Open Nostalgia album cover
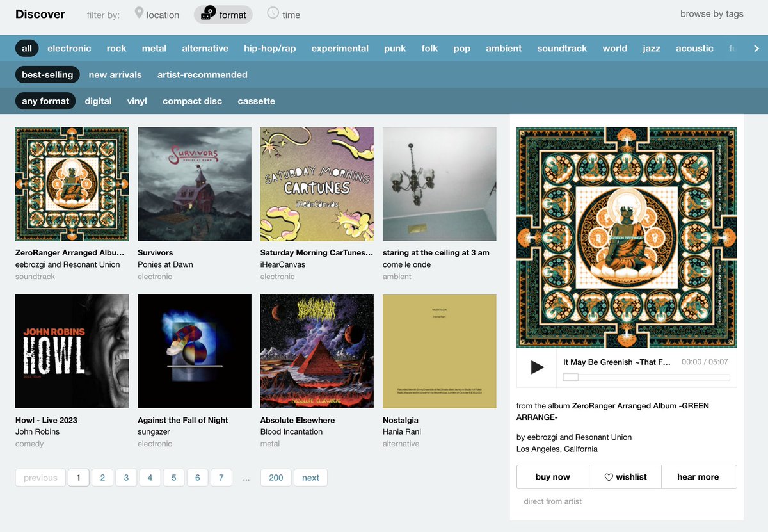 440,351
